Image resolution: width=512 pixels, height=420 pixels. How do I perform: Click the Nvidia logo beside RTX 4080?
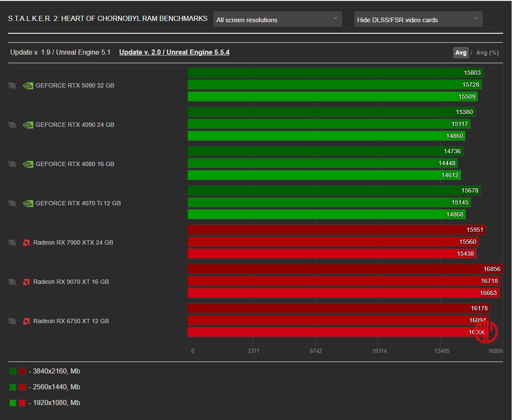tap(28, 164)
